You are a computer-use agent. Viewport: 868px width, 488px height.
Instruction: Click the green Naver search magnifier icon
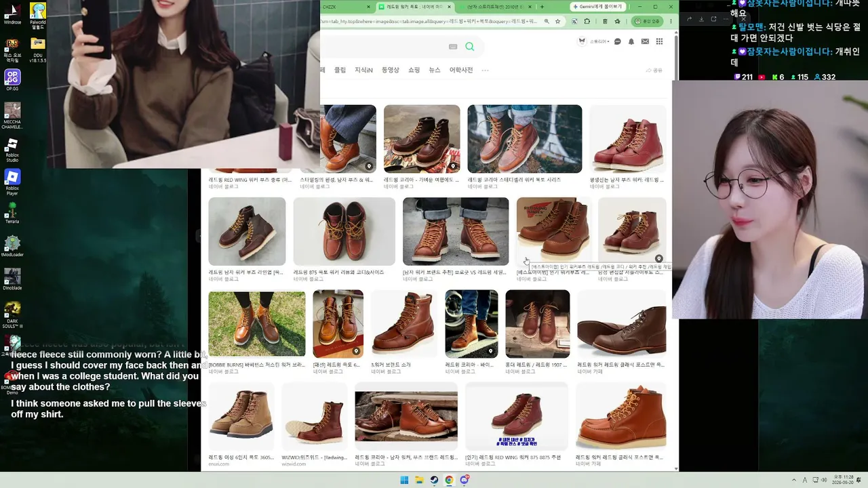(470, 46)
